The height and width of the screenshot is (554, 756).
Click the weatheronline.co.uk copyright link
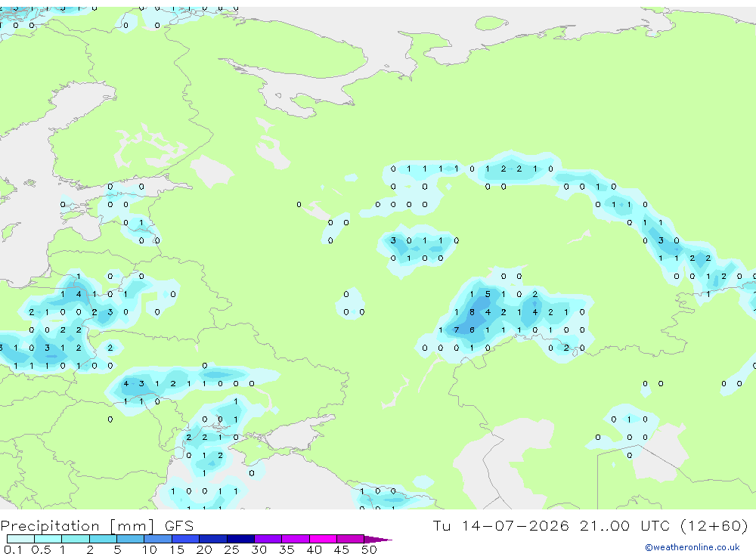coord(692,547)
